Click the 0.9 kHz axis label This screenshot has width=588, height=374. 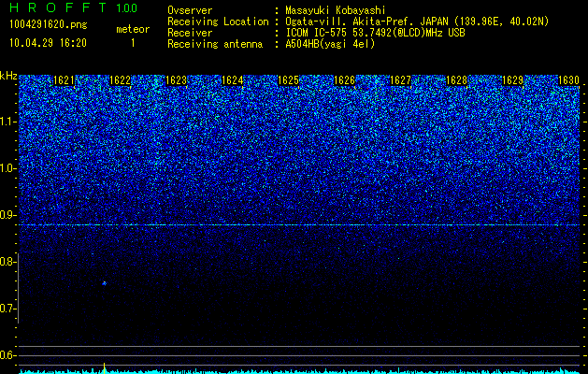tap(7, 215)
